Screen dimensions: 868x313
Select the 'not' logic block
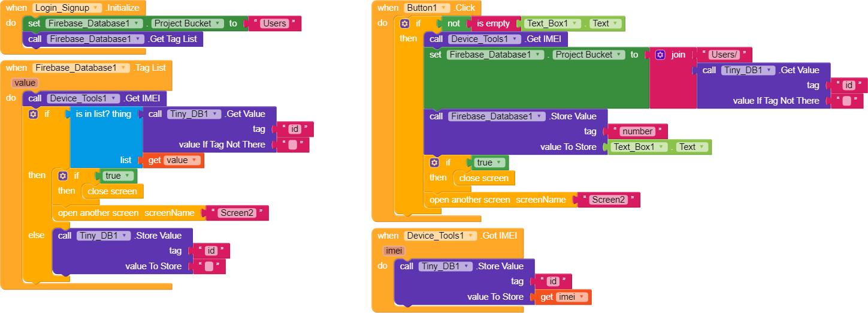(x=455, y=23)
